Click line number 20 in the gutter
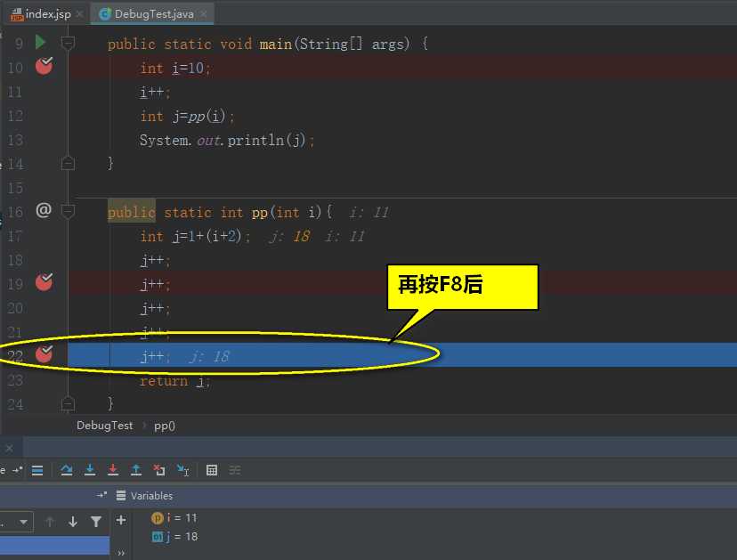 coord(15,308)
